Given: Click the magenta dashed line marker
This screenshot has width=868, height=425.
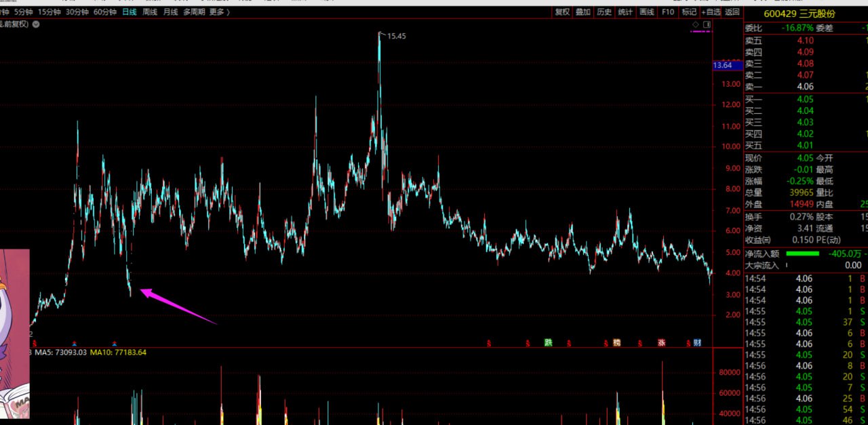Looking at the screenshot, I should click(x=701, y=31).
